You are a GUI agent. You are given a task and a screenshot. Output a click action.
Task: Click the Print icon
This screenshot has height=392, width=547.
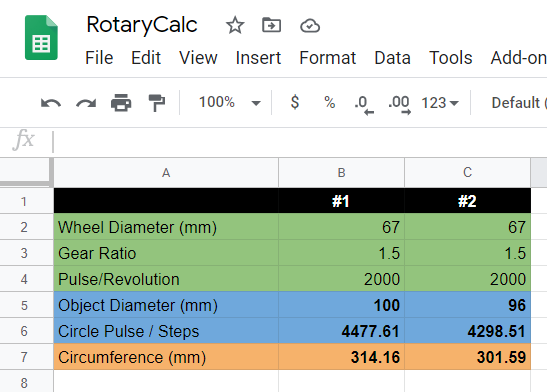pos(121,103)
